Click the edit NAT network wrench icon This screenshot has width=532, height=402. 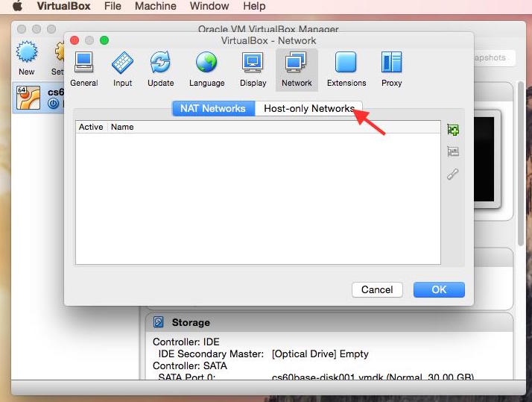(453, 174)
